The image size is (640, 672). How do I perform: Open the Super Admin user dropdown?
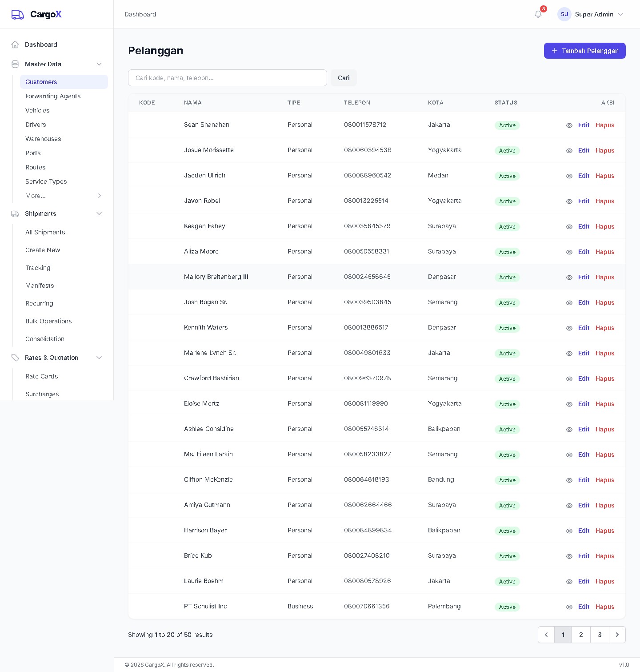click(591, 14)
